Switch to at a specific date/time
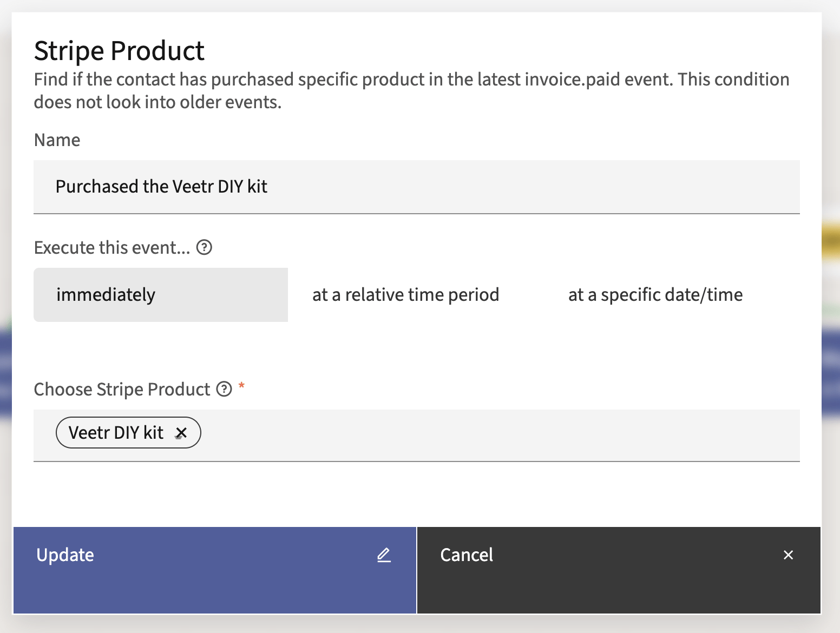 pyautogui.click(x=655, y=295)
